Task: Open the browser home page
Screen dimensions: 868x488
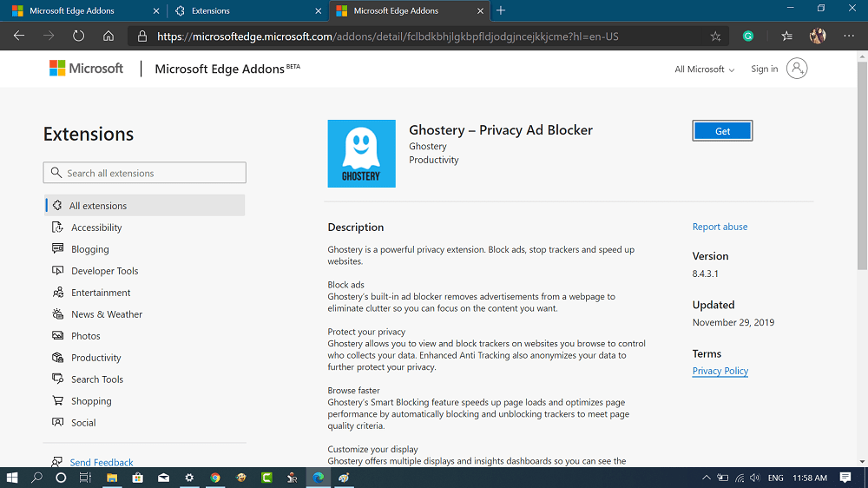Action: point(108,36)
